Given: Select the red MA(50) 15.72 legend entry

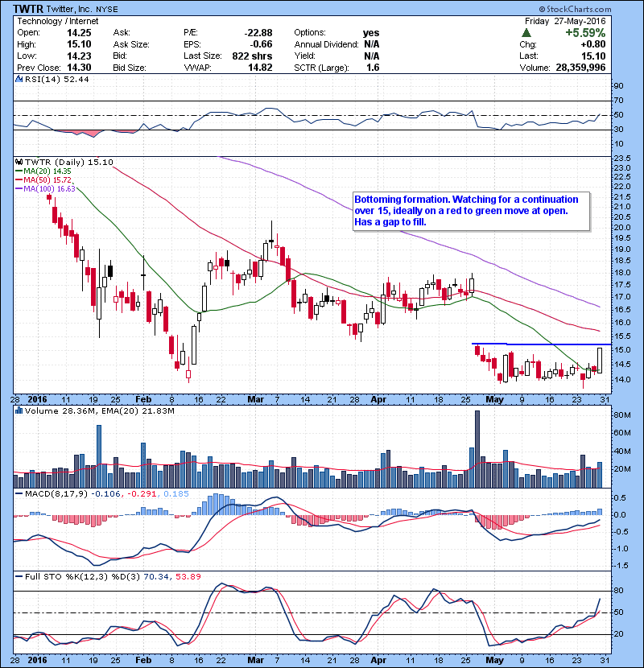Looking at the screenshot, I should 43,179.
